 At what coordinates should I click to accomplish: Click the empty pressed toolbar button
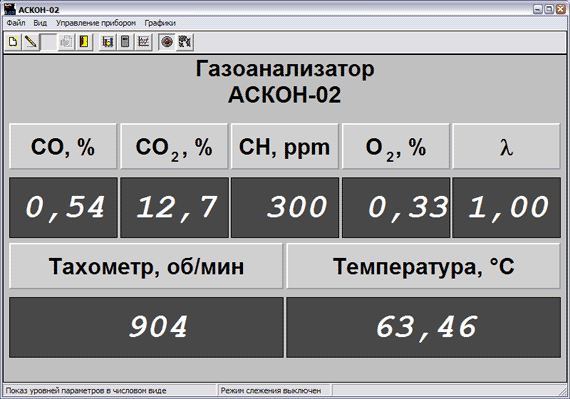tap(48, 42)
